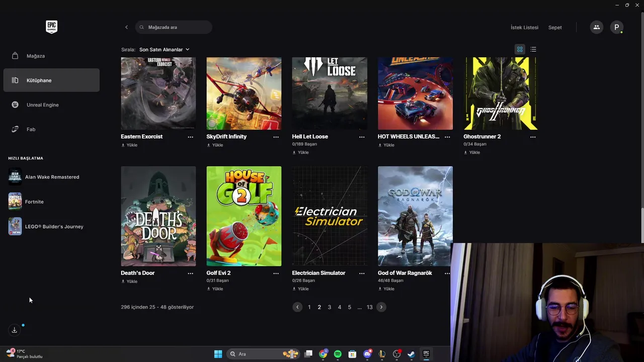Open God of War Ragnarök cover thumbnail
The height and width of the screenshot is (362, 644).
(415, 216)
